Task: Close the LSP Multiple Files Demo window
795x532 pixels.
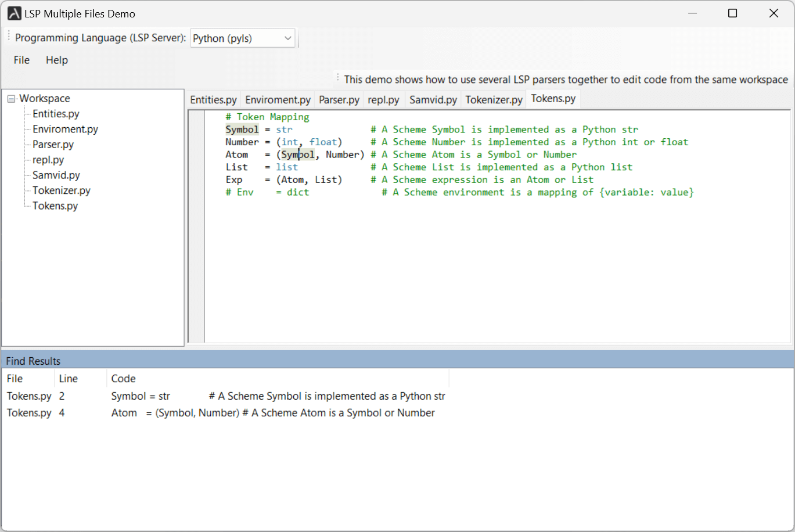Action: 774,13
